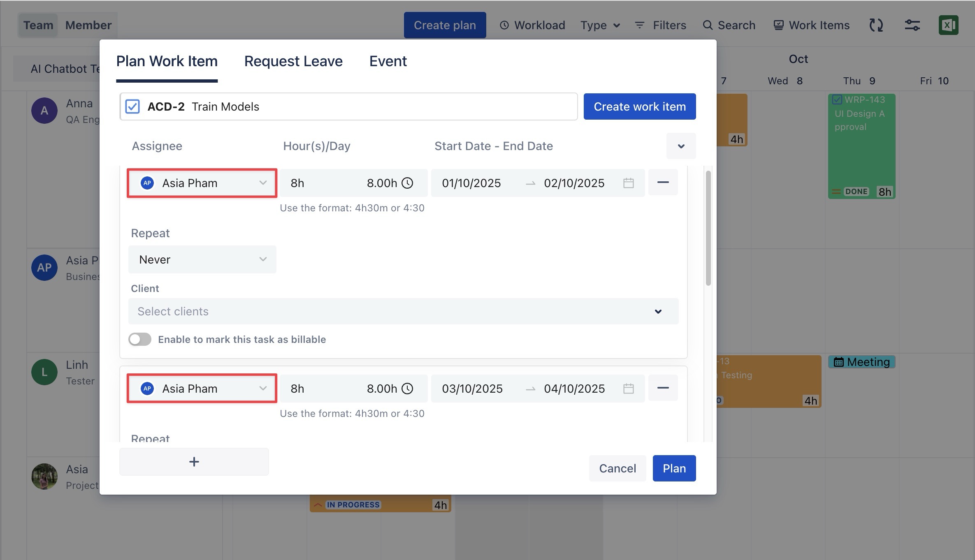Switch to the Request Leave tab
This screenshot has height=560, width=975.
[x=293, y=61]
